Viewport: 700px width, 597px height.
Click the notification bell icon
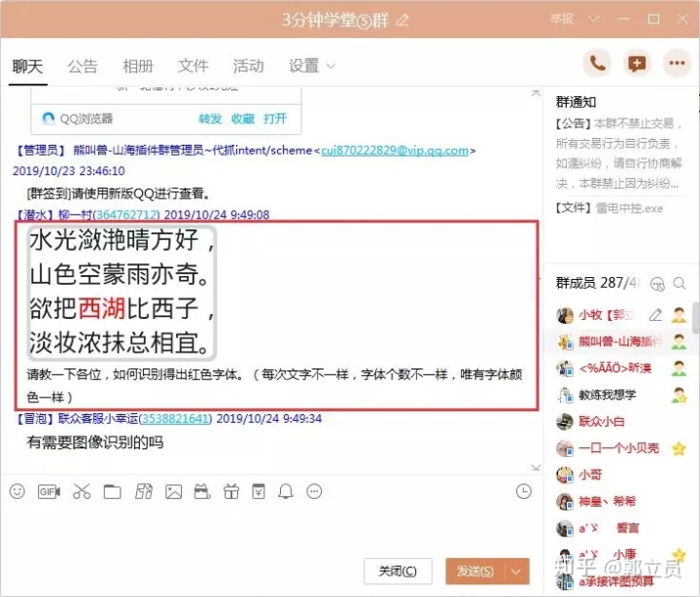click(286, 492)
